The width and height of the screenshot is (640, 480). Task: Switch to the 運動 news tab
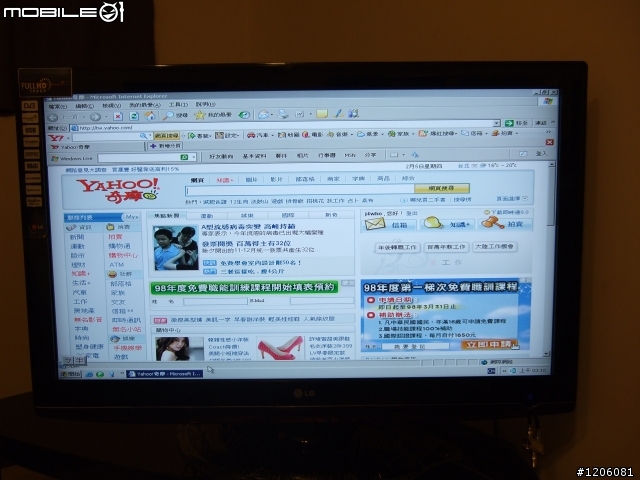click(x=207, y=216)
